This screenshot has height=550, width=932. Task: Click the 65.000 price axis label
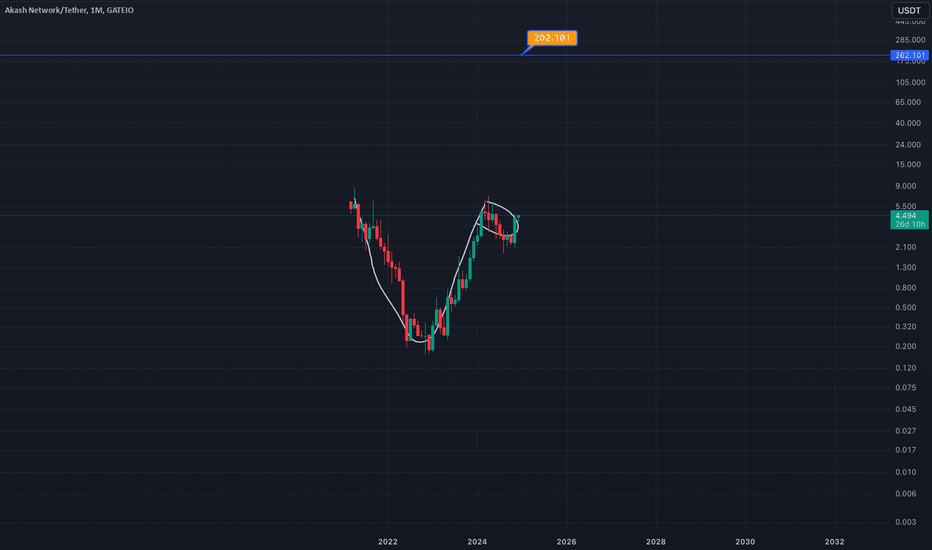coord(908,102)
